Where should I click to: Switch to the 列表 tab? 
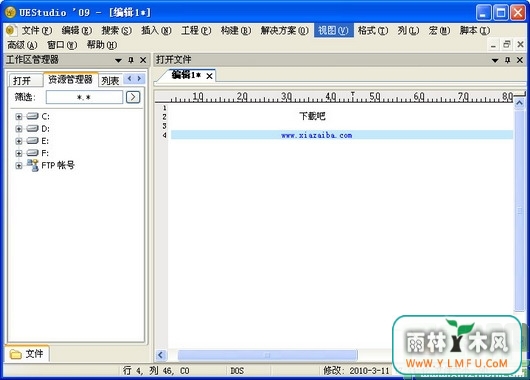[110, 80]
